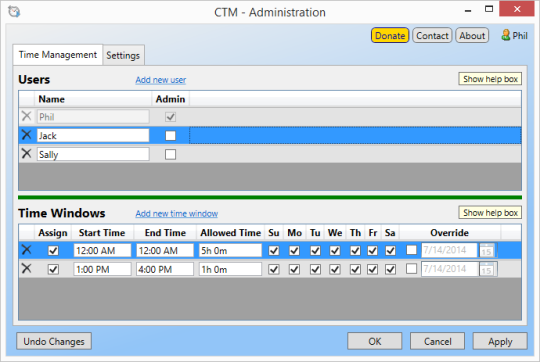Image resolution: width=540 pixels, height=362 pixels.
Task: Enable Override for the 12:00 AM window
Action: point(411,250)
